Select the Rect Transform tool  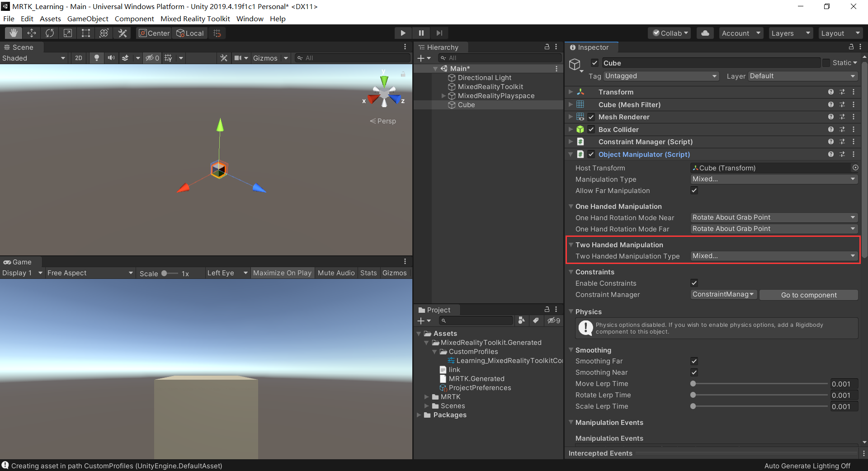pyautogui.click(x=86, y=33)
